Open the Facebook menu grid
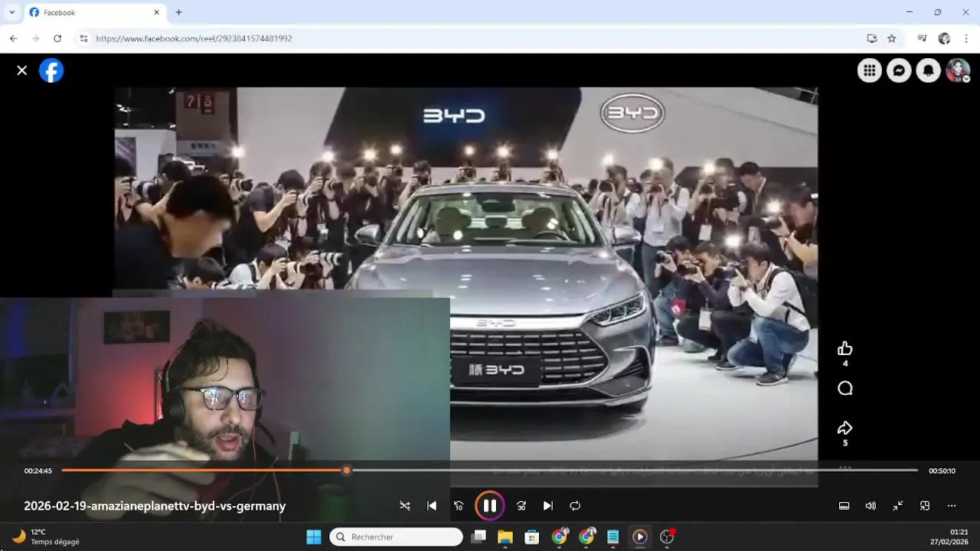Screen dimensions: 980x551 click(869, 70)
